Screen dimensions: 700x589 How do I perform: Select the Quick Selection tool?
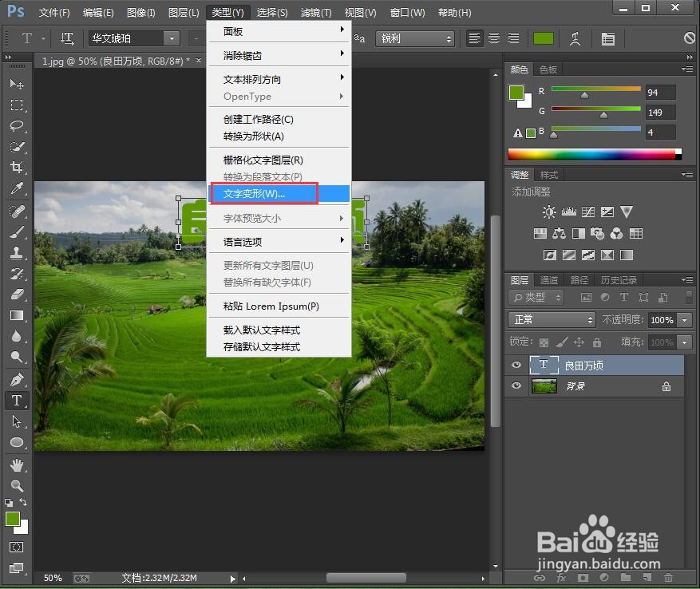17,147
